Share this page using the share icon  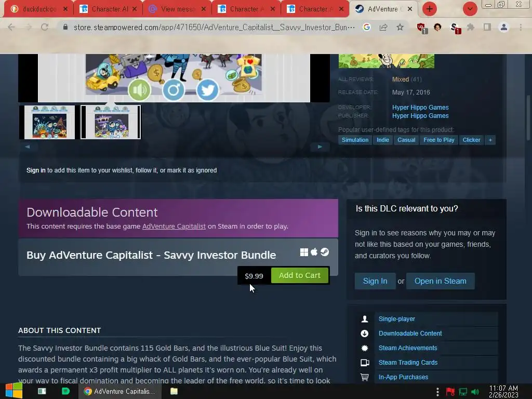click(x=383, y=27)
